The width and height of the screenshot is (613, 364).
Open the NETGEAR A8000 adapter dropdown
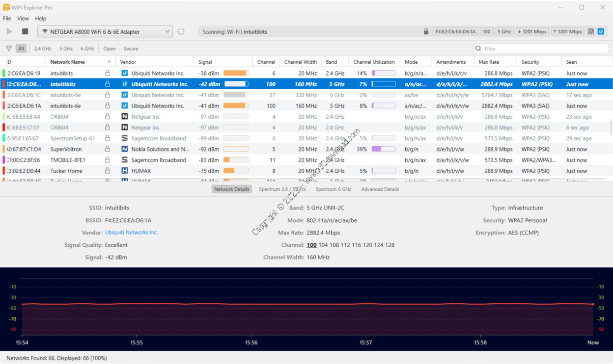(x=105, y=31)
